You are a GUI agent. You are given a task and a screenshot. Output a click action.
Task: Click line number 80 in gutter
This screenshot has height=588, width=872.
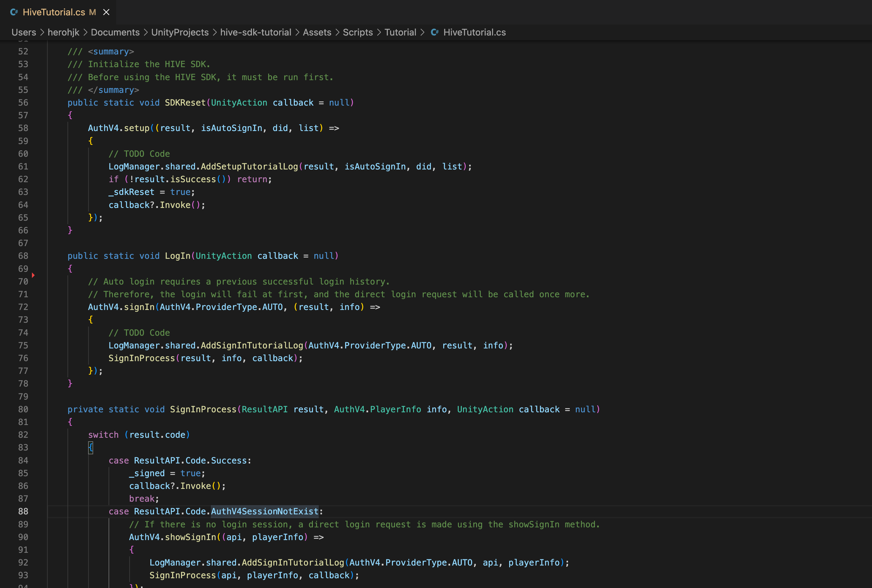click(x=23, y=409)
